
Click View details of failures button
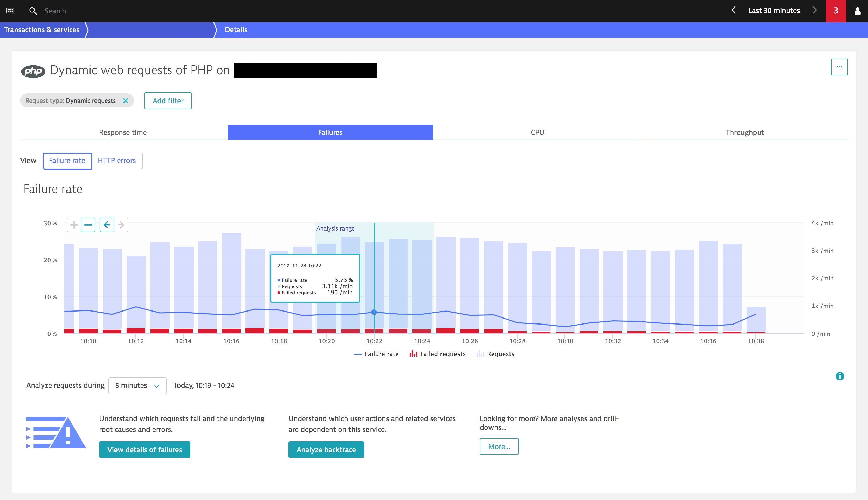[x=145, y=450]
